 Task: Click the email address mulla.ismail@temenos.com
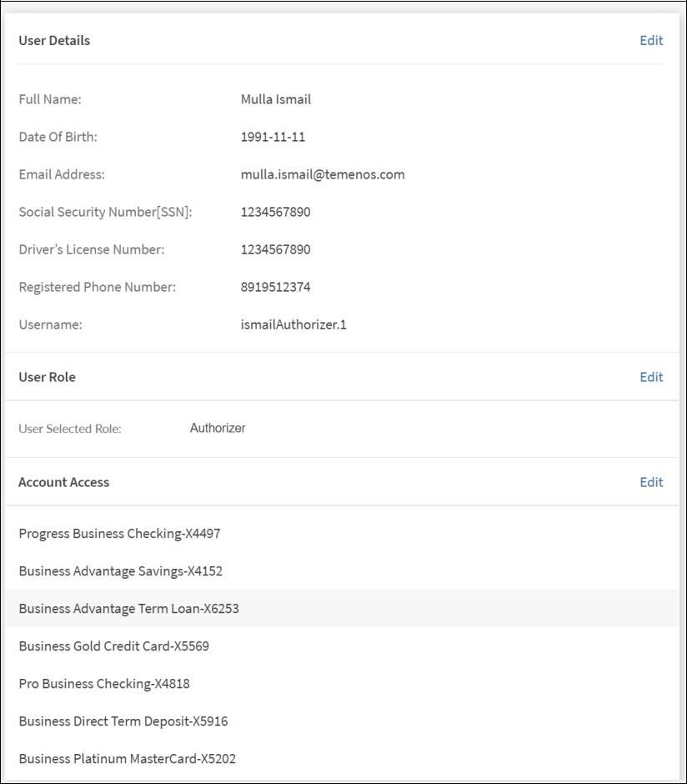322,174
